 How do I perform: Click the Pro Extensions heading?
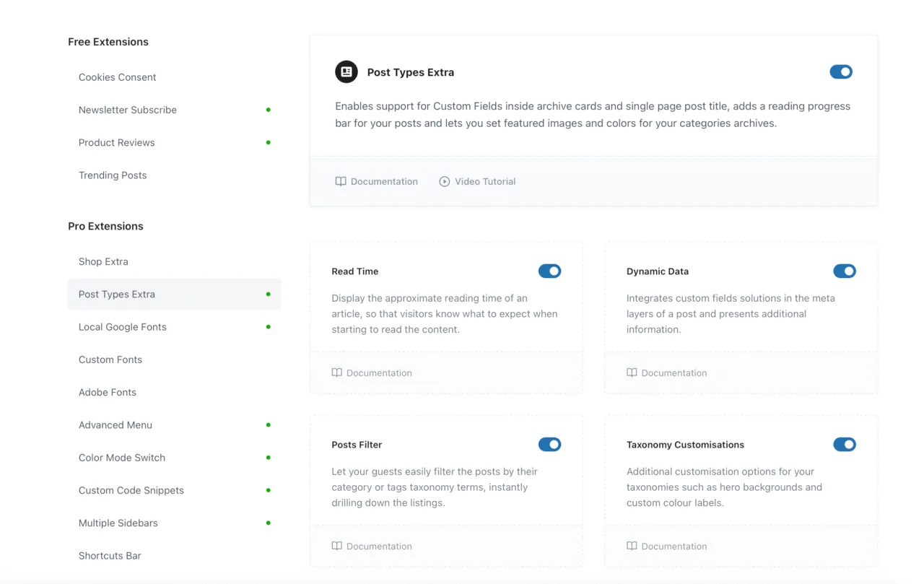(105, 227)
